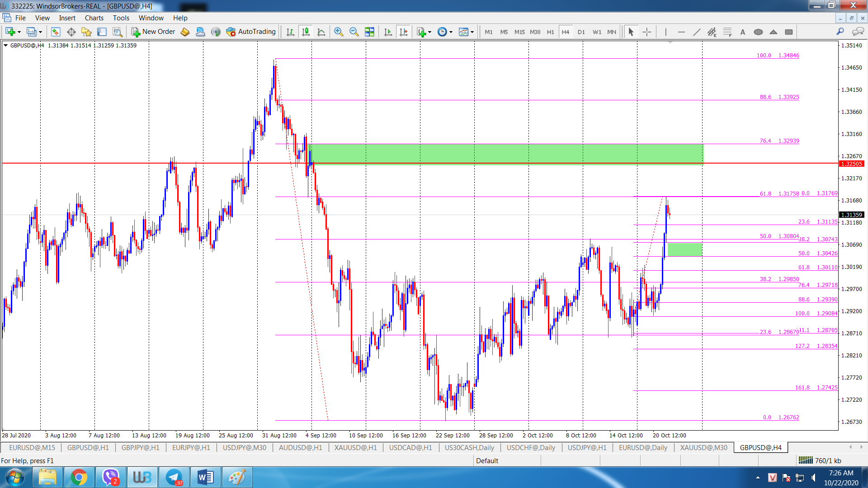This screenshot has width=868, height=488.
Task: Open the chat messages icon
Action: click(858, 31)
